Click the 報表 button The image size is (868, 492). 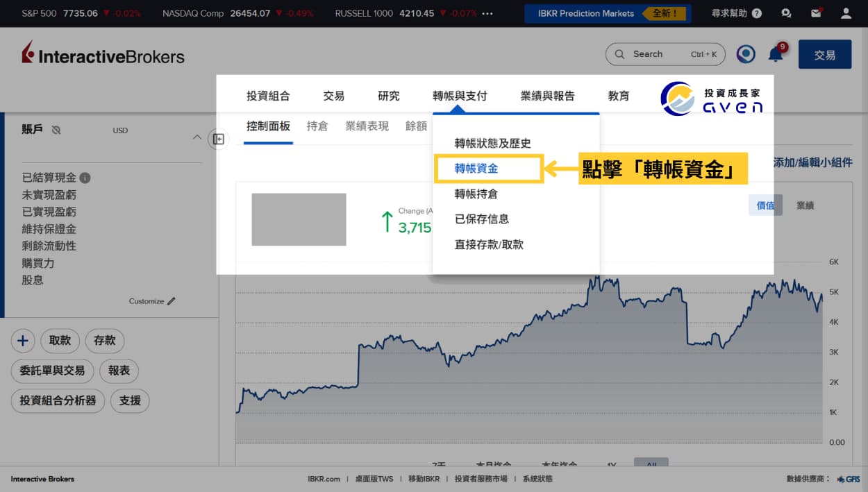click(119, 371)
